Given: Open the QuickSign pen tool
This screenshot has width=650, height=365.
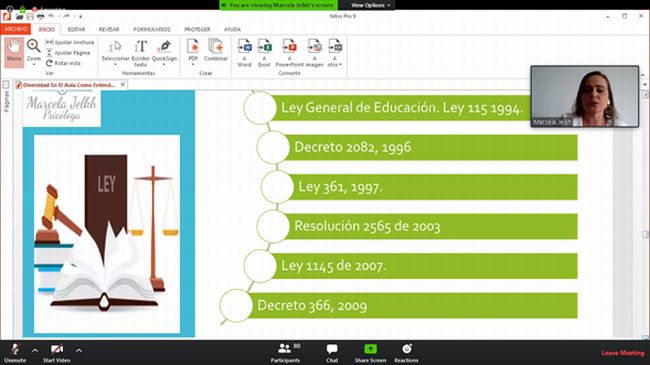Looking at the screenshot, I should [x=165, y=52].
